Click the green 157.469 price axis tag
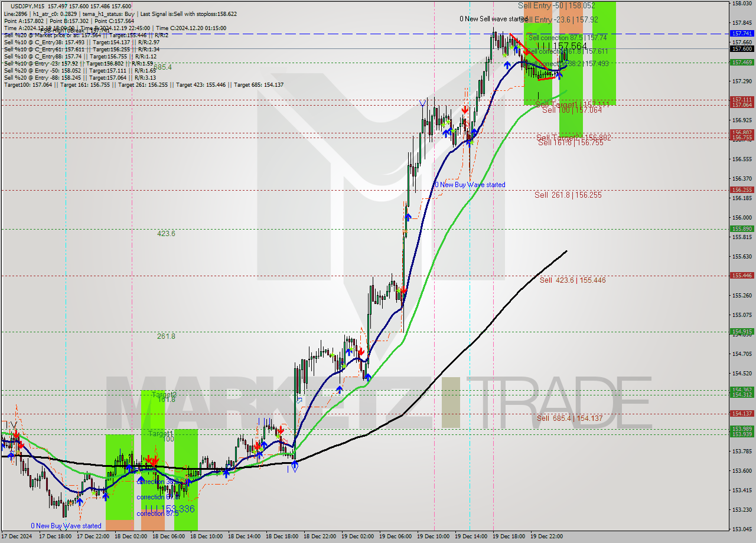This screenshot has height=543, width=756. 742,62
